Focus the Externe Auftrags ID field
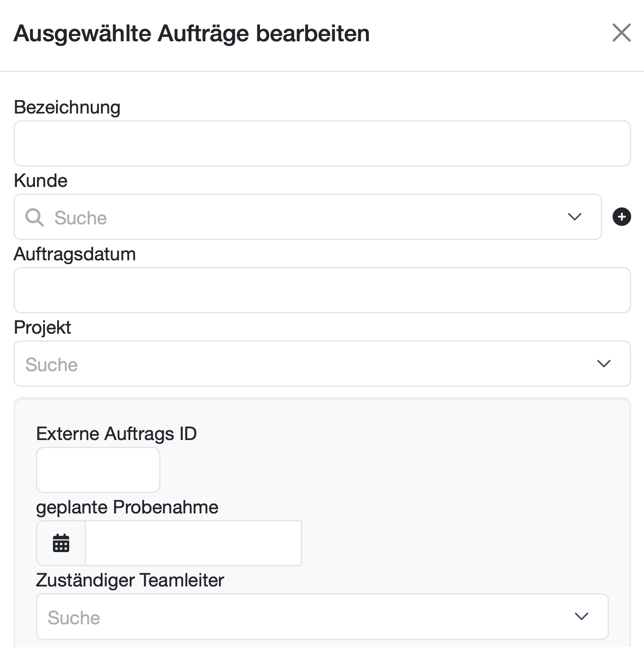This screenshot has width=644, height=647. pyautogui.click(x=98, y=470)
